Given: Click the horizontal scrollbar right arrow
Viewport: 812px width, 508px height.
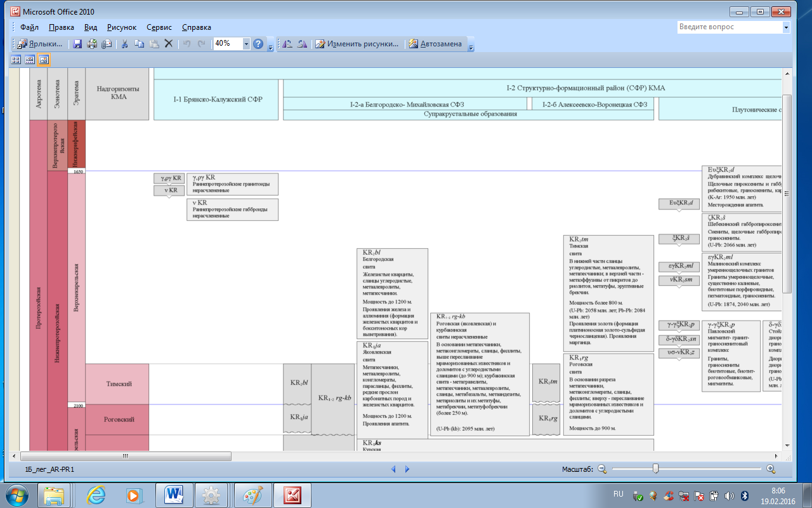Looking at the screenshot, I should click(776, 456).
